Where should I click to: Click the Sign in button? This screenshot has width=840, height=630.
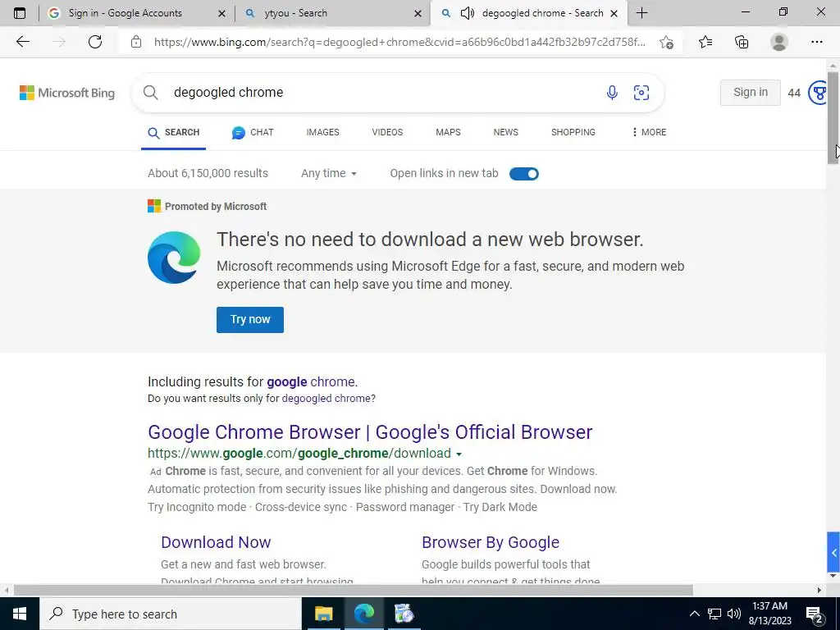(750, 92)
